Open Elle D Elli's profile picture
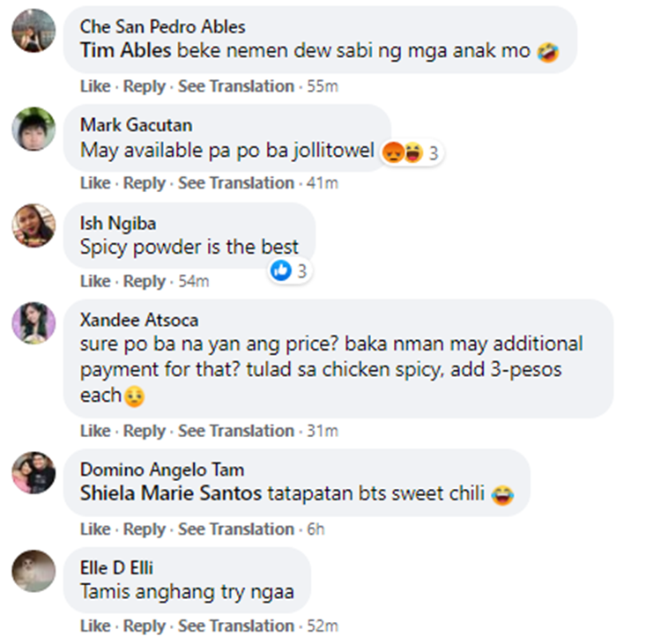The image size is (661, 644). [33, 572]
